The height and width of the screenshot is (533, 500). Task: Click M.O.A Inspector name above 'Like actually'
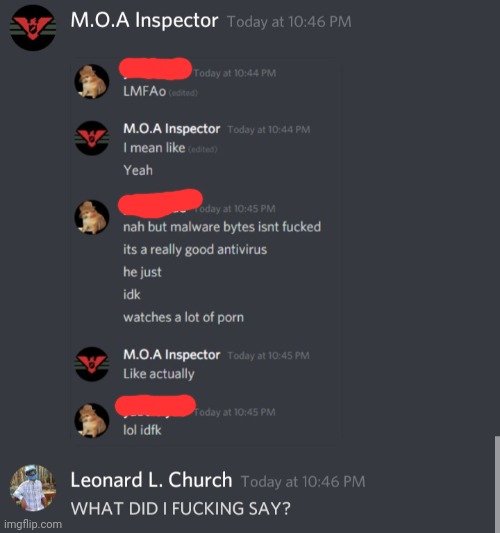(172, 355)
